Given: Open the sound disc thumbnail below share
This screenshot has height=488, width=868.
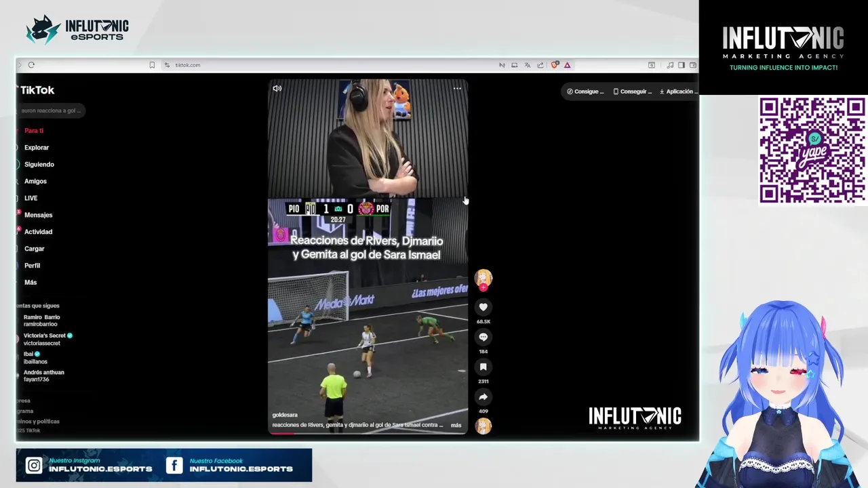Looking at the screenshot, I should point(483,426).
